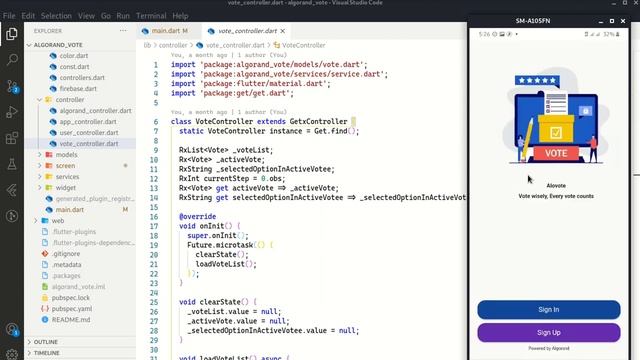
Task: Open the Edit menu
Action: coord(28,16)
